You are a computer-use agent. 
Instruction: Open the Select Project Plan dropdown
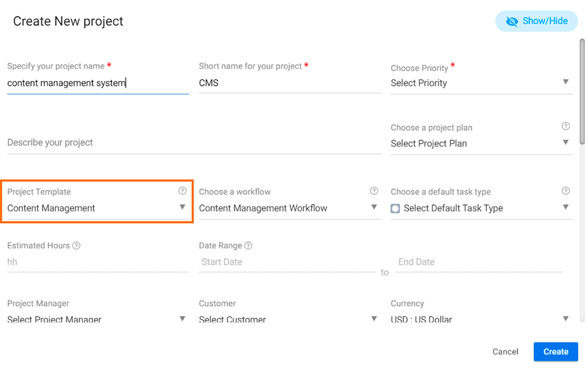click(x=482, y=144)
